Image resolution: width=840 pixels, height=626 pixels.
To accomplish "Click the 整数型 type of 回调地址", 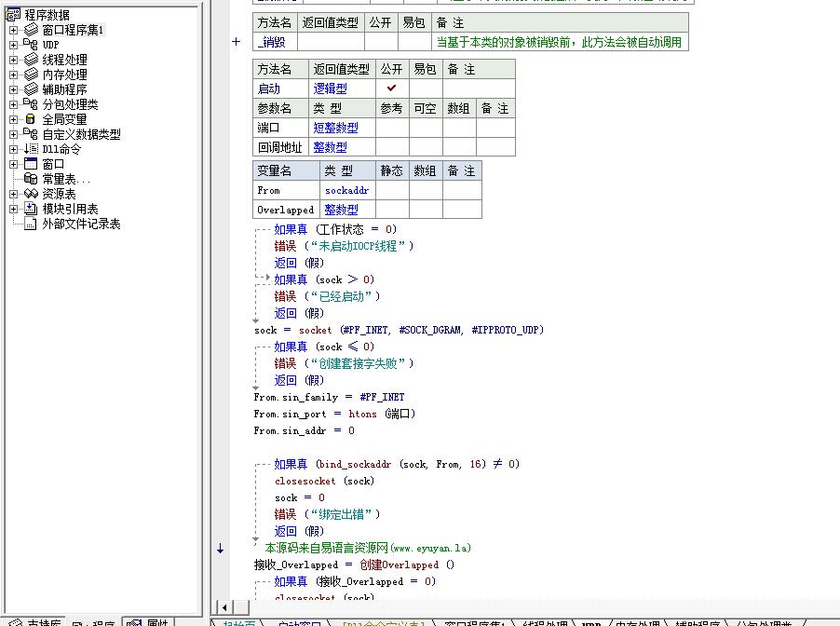I will [x=330, y=147].
